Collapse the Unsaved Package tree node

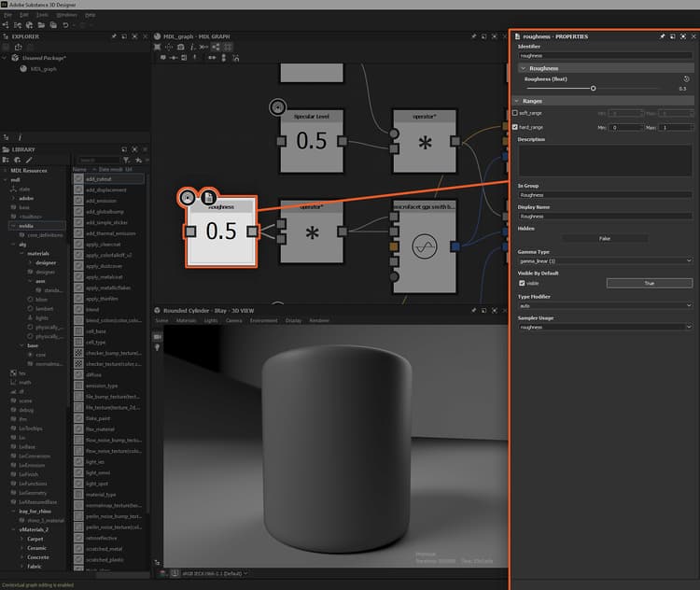pos(5,58)
